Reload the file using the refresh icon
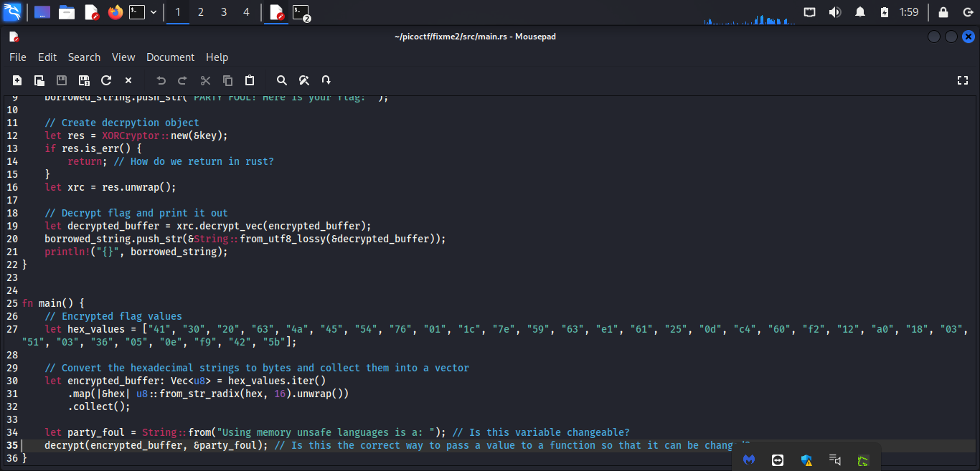This screenshot has width=980, height=471. tap(106, 80)
